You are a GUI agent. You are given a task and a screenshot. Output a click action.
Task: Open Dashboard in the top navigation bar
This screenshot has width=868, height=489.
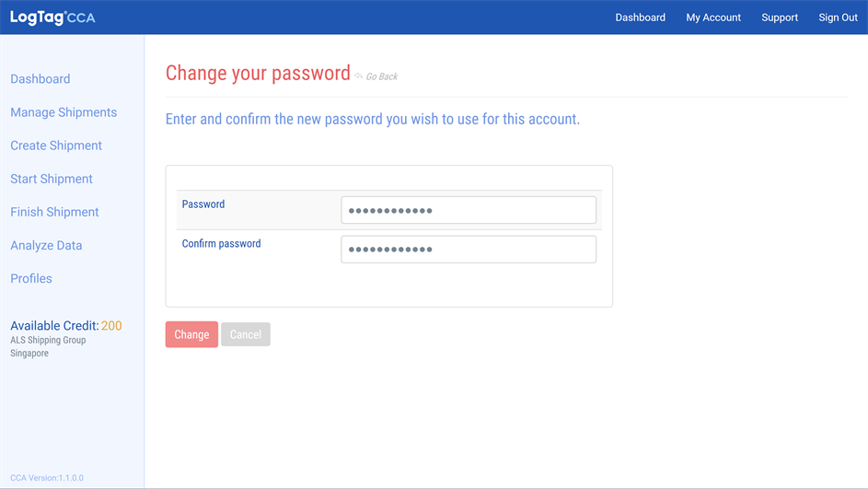[640, 17]
